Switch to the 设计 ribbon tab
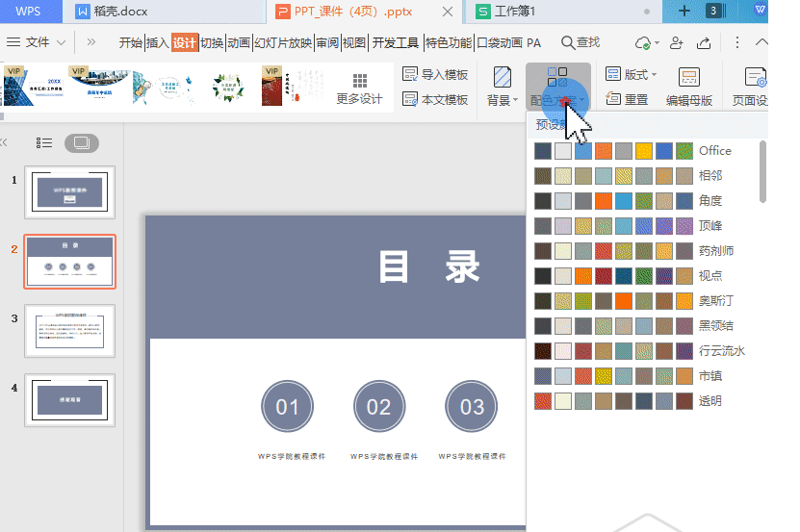 (x=184, y=42)
